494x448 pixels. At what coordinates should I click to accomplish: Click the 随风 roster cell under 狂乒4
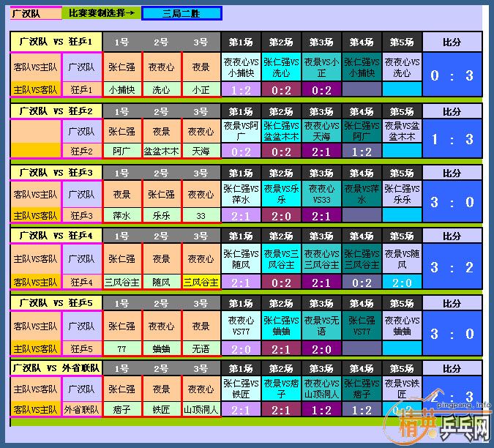[161, 282]
